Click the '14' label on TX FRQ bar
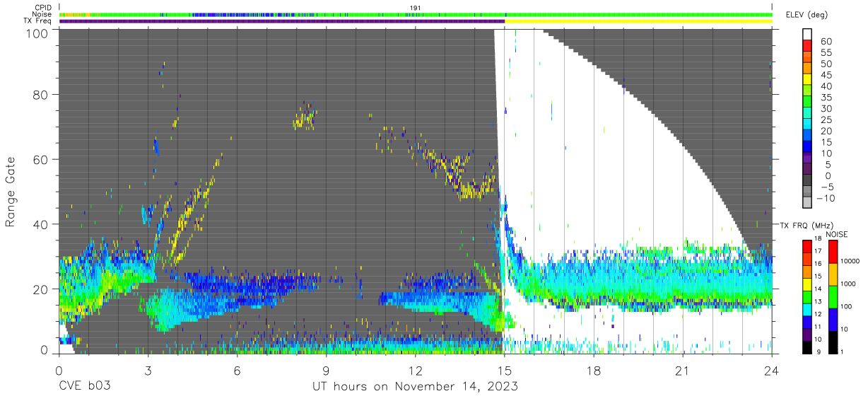Screen dimensions: 868x401 click(817, 289)
